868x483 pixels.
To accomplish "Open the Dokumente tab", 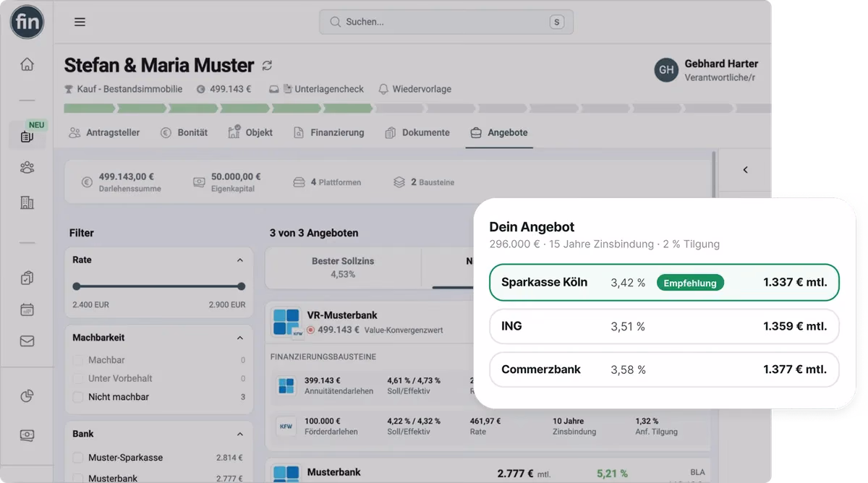I will pos(417,132).
